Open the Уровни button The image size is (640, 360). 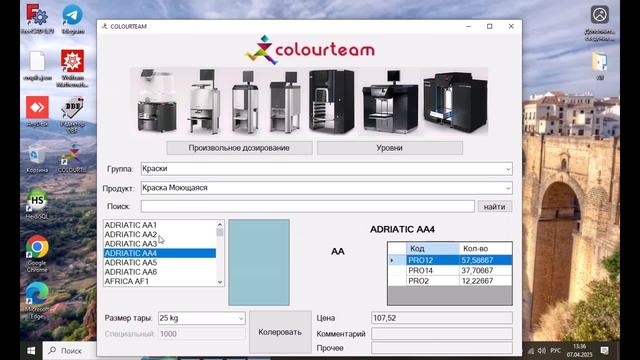[x=390, y=148]
